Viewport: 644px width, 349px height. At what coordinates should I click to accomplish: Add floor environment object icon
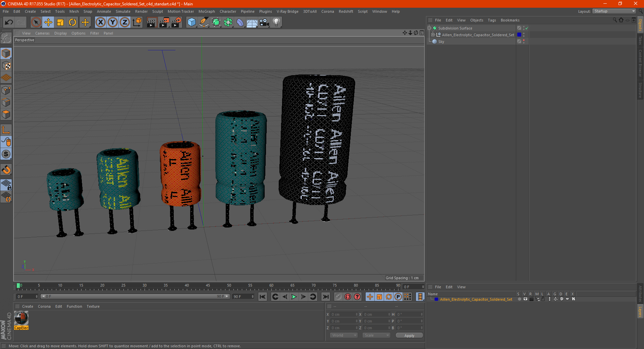click(252, 22)
